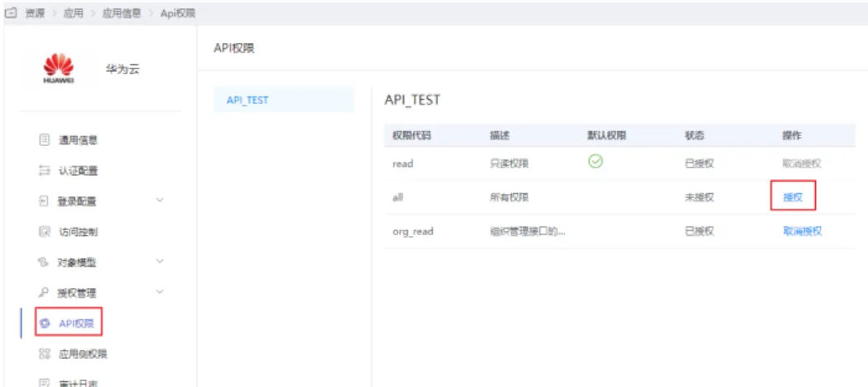Screen dimensions: 868x387
Task: Expand the 登录配置 chevron
Action: click(x=160, y=201)
